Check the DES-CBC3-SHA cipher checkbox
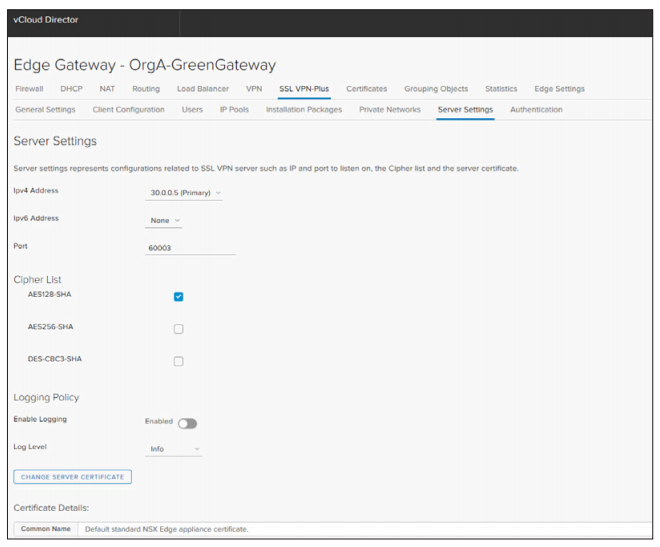660x547 pixels. point(178,361)
